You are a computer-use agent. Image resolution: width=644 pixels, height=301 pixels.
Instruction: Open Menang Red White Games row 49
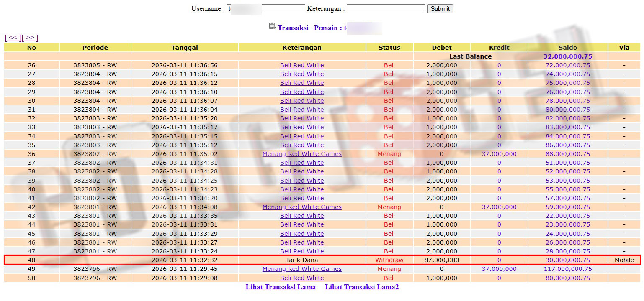pyautogui.click(x=302, y=269)
